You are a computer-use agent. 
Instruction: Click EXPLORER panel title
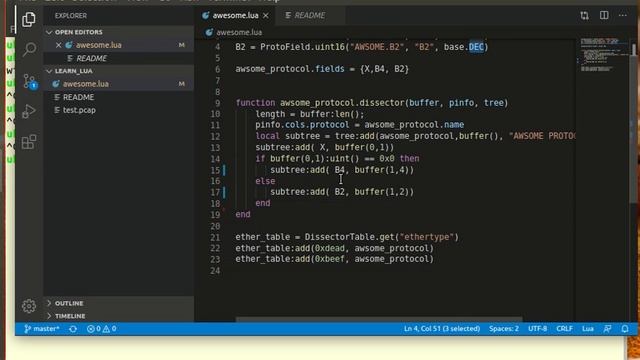[x=71, y=16]
